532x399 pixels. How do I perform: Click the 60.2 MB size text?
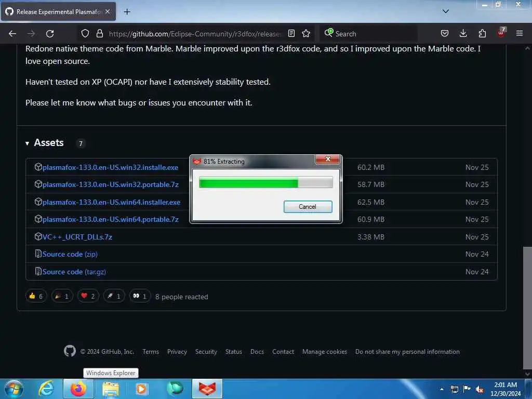(x=371, y=167)
